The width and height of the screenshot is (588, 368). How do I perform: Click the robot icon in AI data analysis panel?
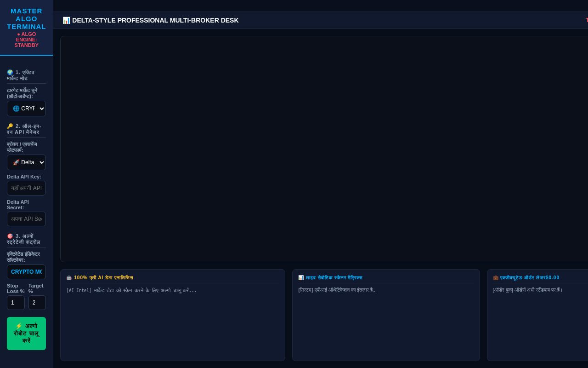(x=69, y=278)
